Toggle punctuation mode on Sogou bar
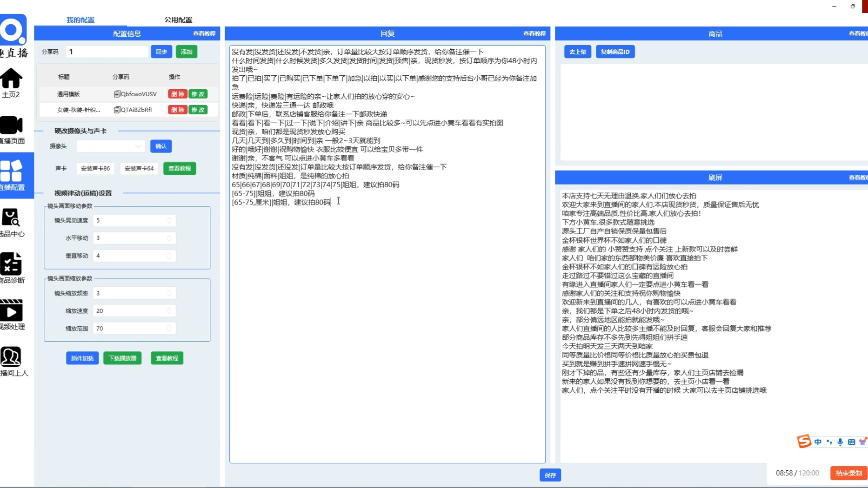This screenshot has width=868, height=488. coord(829,442)
